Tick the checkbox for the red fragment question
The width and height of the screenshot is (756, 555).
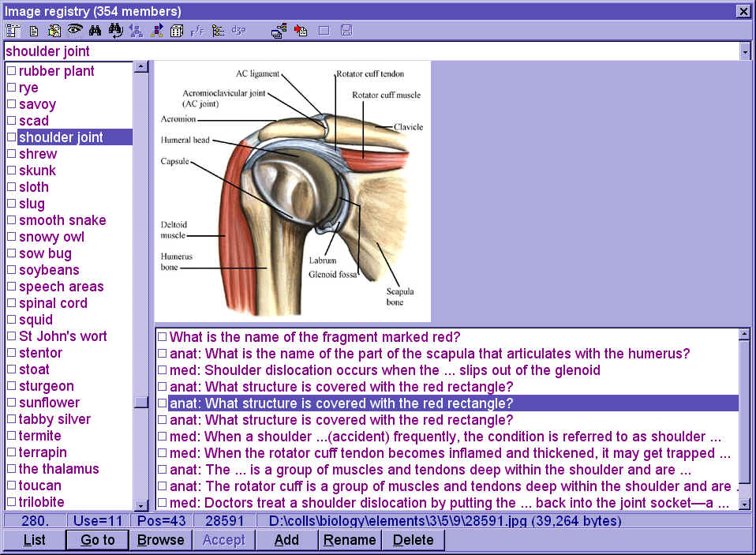162,336
